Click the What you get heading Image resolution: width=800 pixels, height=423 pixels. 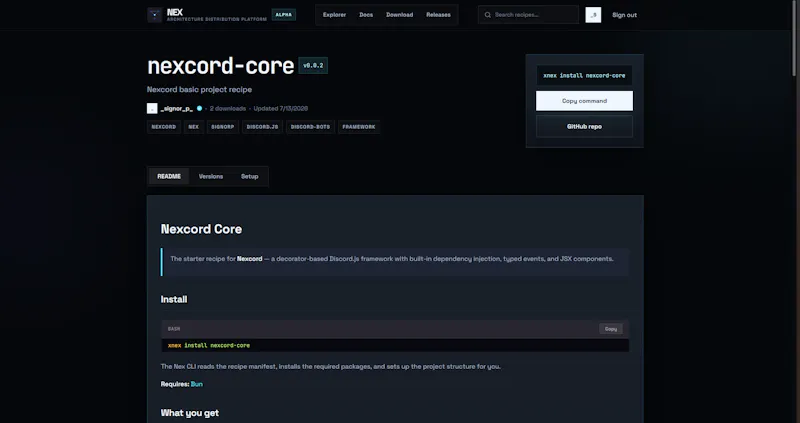pos(190,413)
